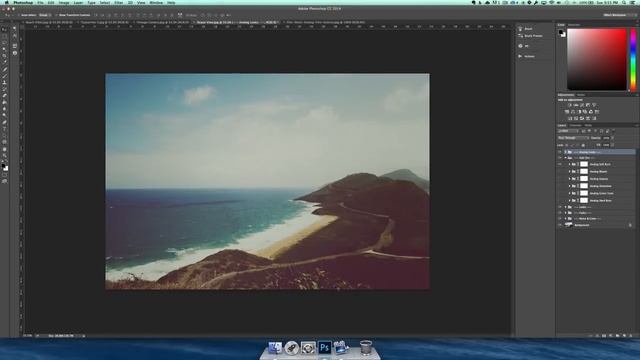The image size is (640, 360).
Task: Show the Analog Bleach layer
Action: (x=560, y=171)
